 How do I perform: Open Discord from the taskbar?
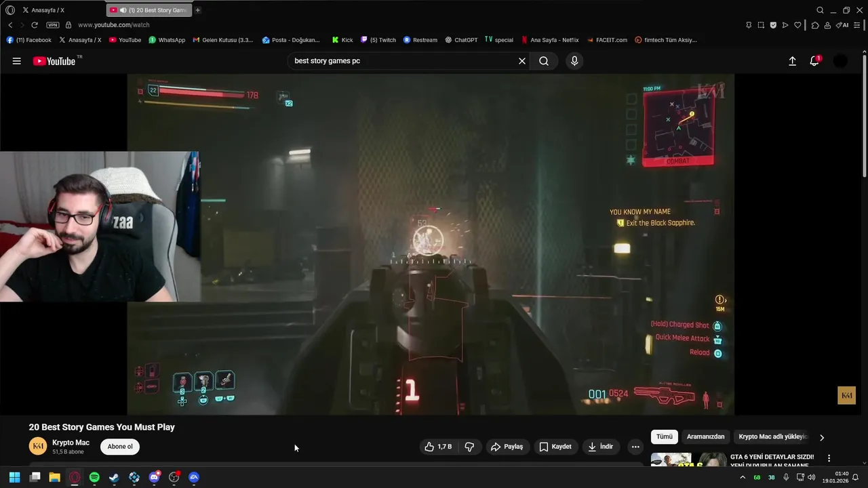pyautogui.click(x=154, y=477)
